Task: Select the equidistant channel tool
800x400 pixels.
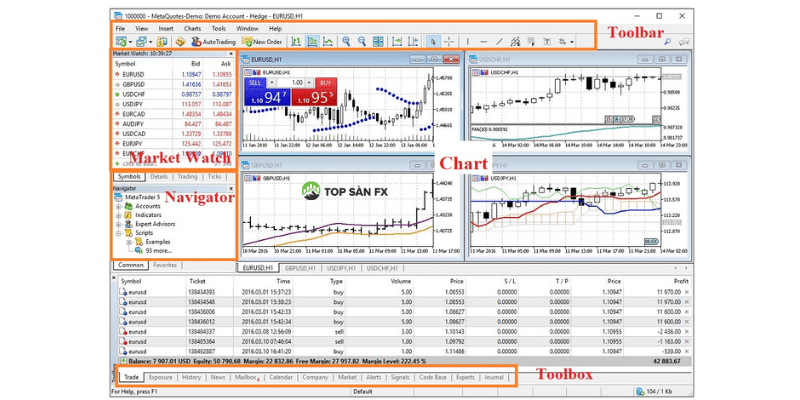Action: tap(515, 41)
